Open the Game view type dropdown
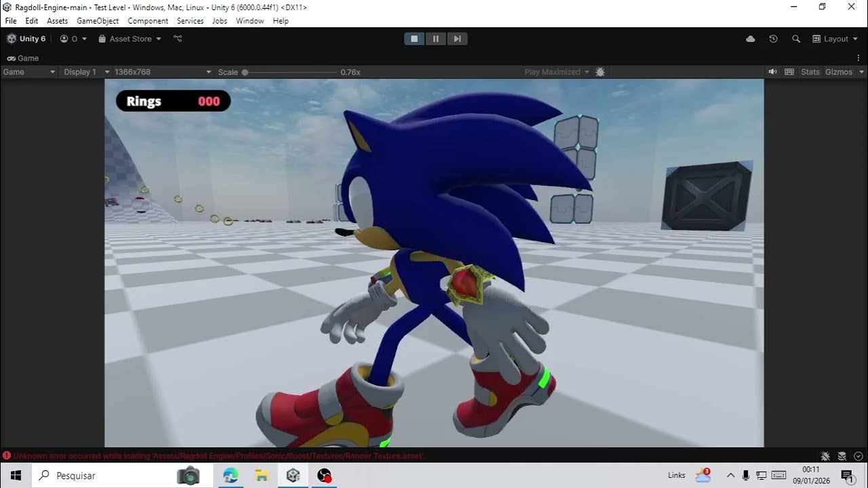Viewport: 868px width, 488px height. click(x=29, y=72)
